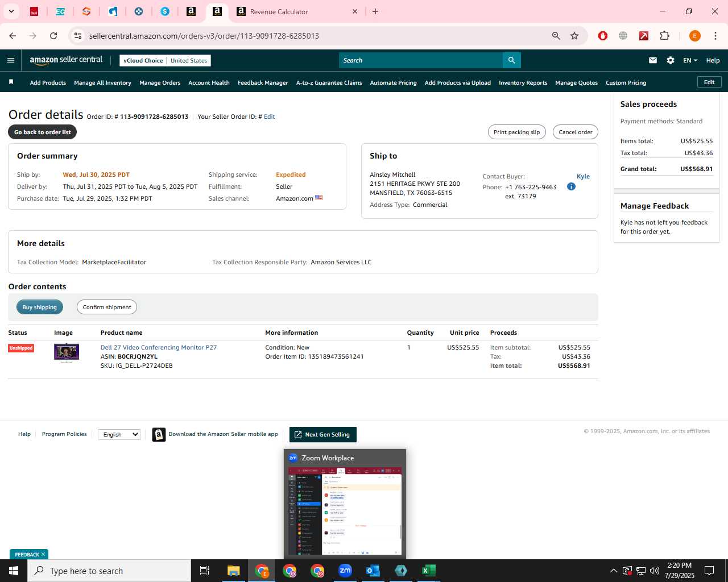Click the Seller Central search field

click(x=421, y=60)
